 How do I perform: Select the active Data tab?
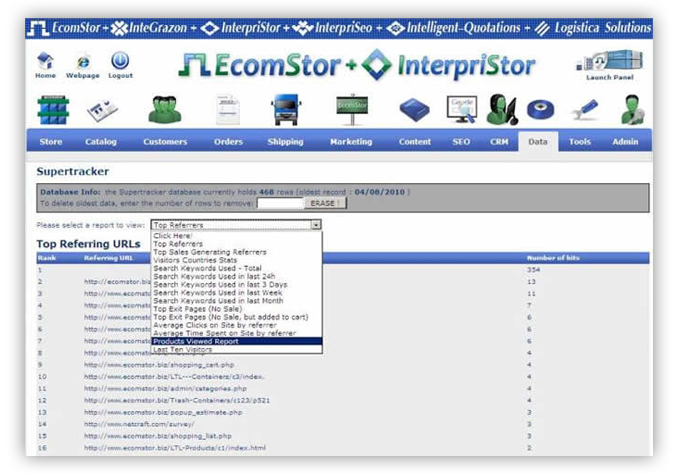tap(538, 142)
